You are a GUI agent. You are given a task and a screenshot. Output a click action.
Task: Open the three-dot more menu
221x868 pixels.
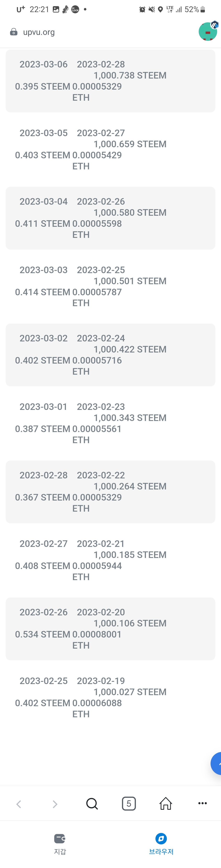click(203, 803)
